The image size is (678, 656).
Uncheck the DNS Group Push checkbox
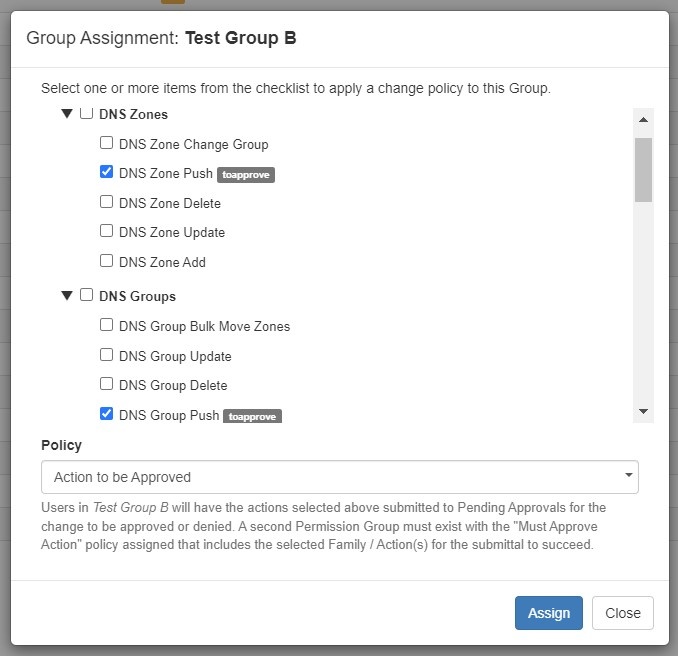pos(107,414)
